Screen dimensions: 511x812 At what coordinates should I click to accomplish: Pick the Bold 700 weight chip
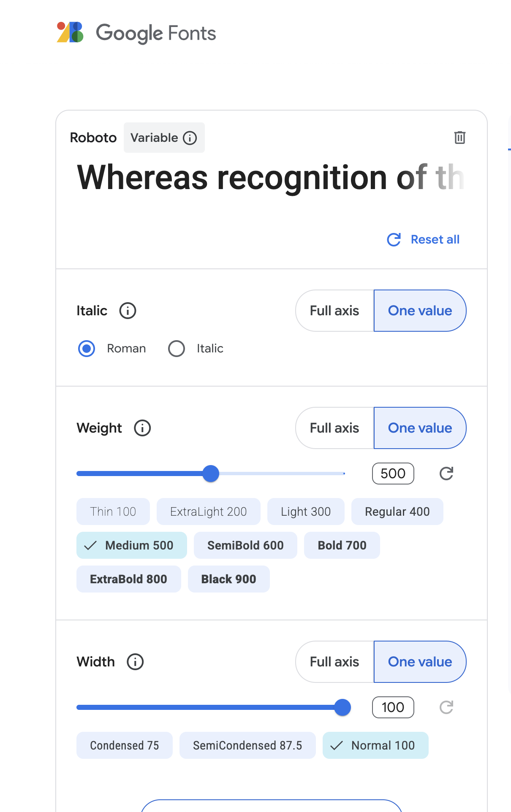pos(342,545)
